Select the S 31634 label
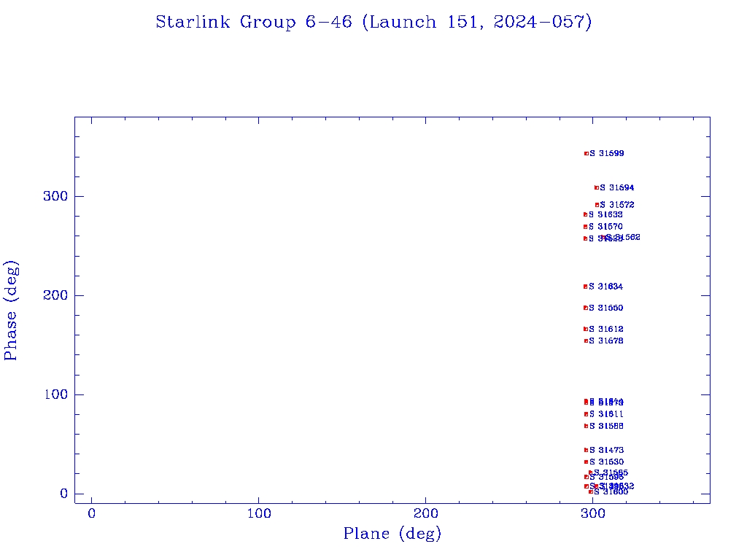Screen dimensions: 747x560 tap(606, 287)
